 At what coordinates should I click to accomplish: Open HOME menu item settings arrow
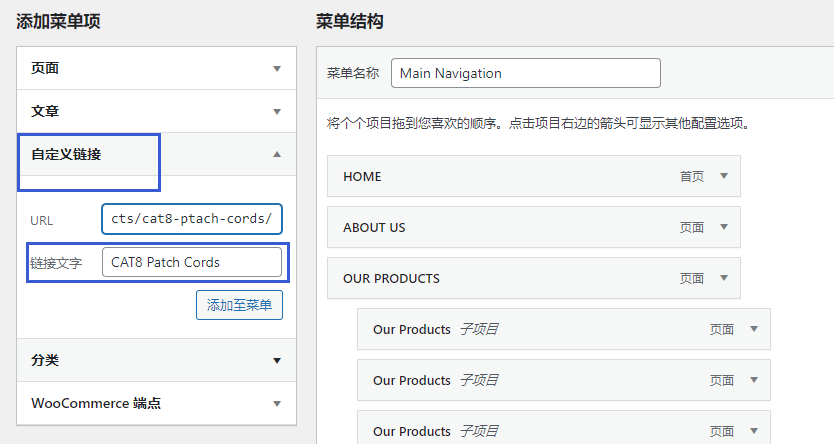coord(724,176)
